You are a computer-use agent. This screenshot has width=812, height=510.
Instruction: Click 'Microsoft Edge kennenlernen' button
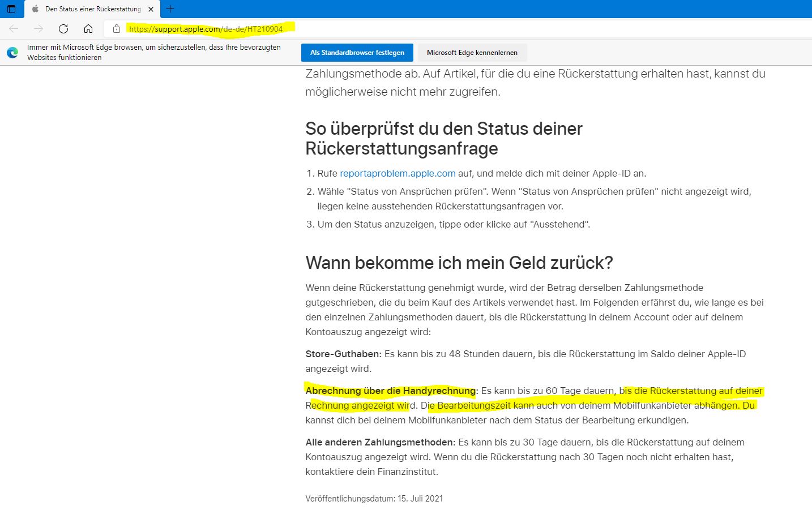point(472,53)
